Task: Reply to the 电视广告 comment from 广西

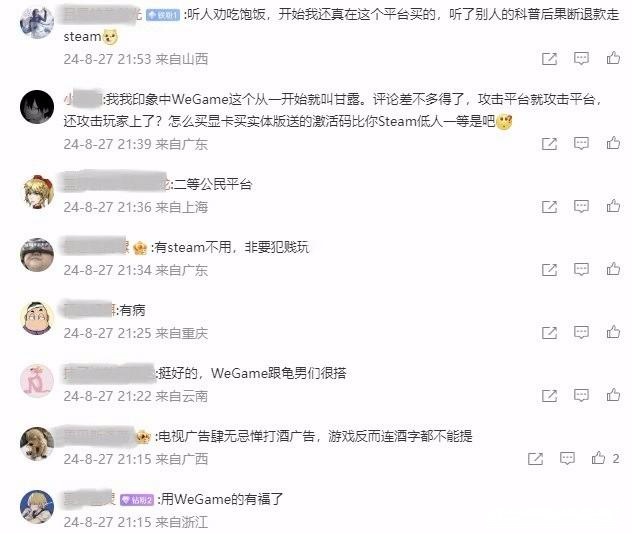Action: [567, 458]
